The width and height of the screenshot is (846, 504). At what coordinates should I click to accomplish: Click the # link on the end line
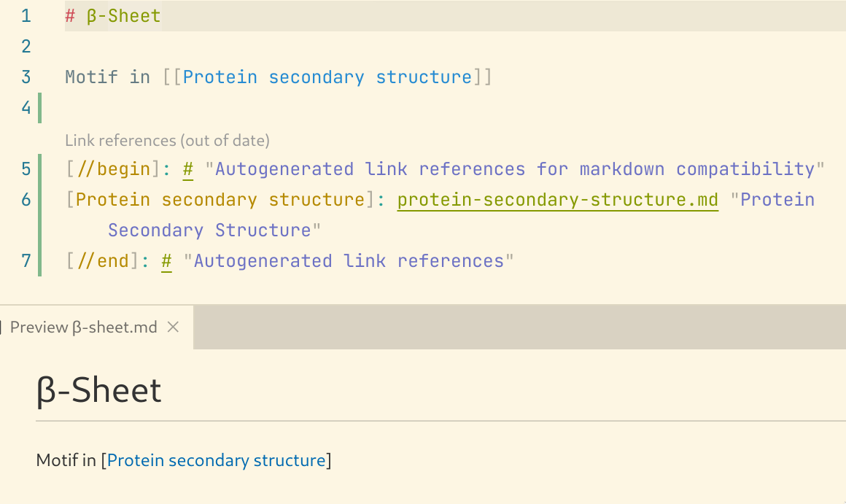(x=167, y=261)
